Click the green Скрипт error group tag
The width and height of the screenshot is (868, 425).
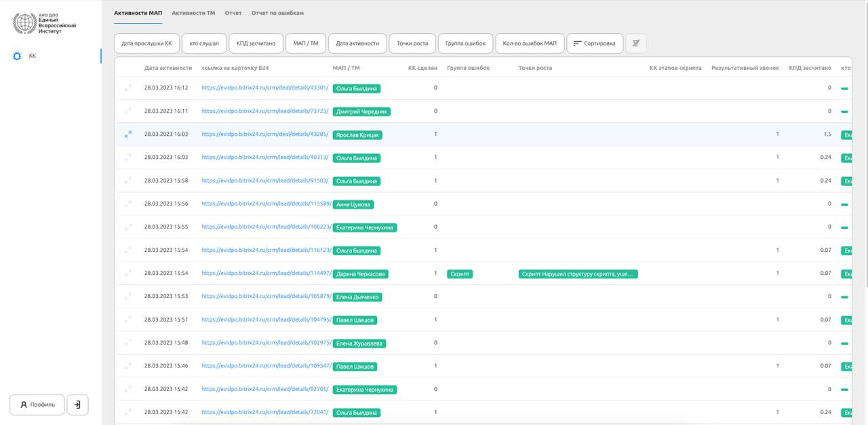tap(460, 274)
